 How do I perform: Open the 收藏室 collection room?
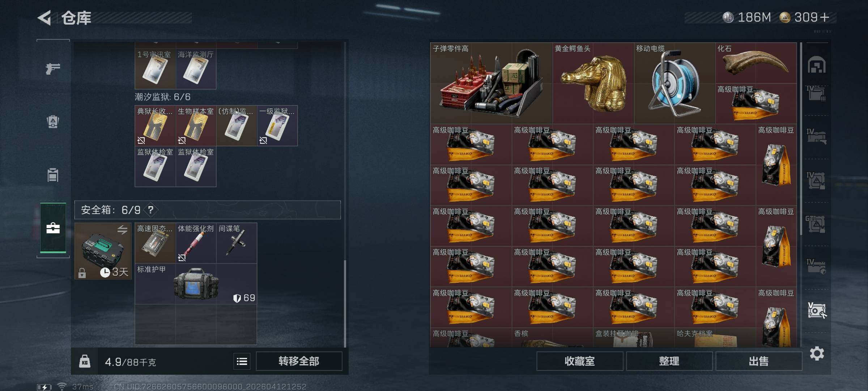[580, 361]
